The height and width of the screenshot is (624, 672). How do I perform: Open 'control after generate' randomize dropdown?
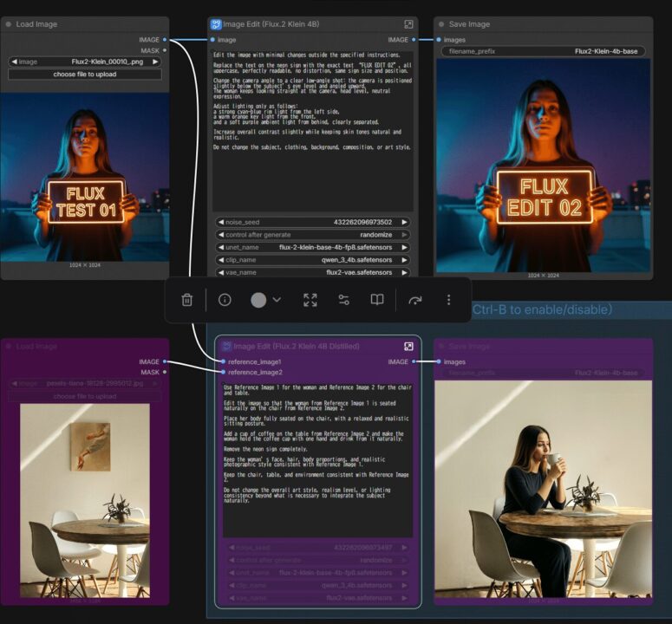point(312,235)
